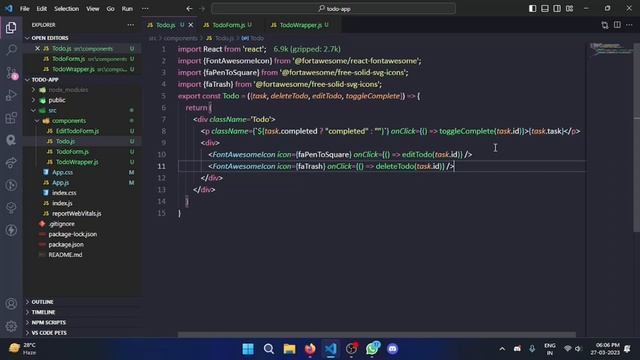
Task: Open the Extensions view
Action: (11, 118)
